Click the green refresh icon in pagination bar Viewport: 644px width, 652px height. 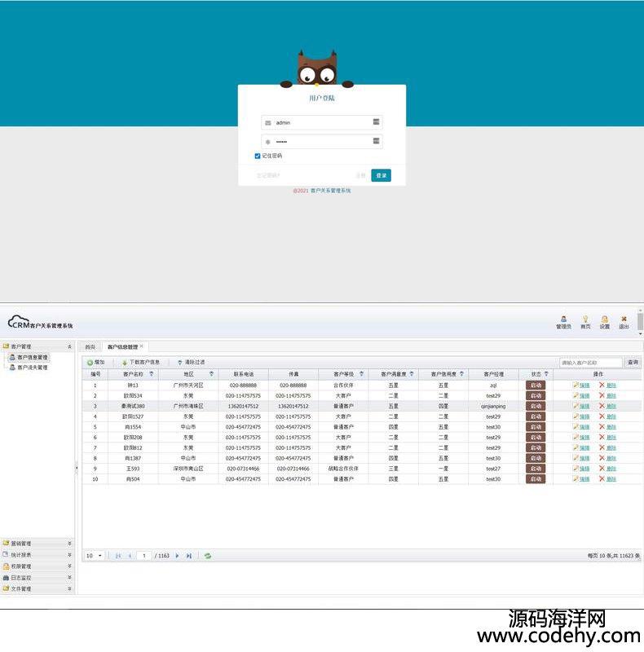pyautogui.click(x=208, y=556)
